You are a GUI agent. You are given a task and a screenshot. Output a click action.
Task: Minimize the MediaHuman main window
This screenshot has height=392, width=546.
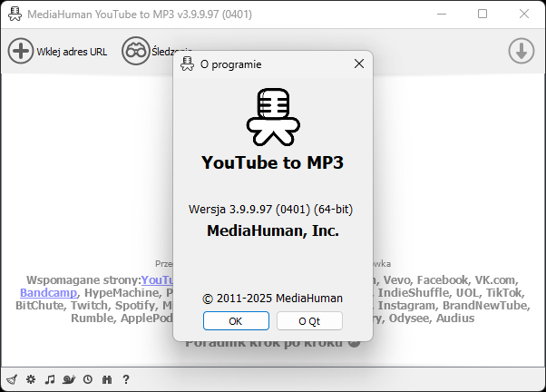coord(442,14)
